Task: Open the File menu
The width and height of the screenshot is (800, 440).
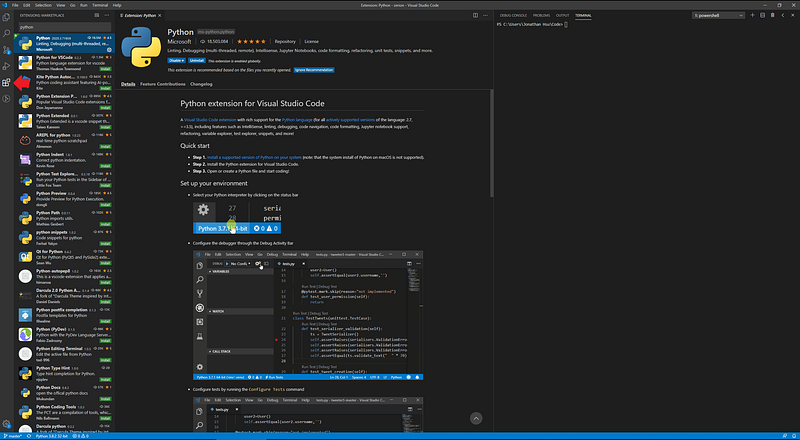Action: click(15, 5)
